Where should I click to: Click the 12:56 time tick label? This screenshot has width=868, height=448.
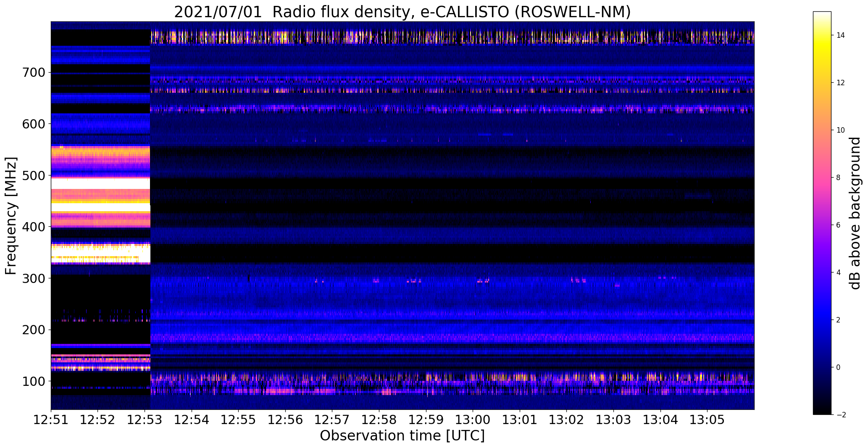[286, 420]
